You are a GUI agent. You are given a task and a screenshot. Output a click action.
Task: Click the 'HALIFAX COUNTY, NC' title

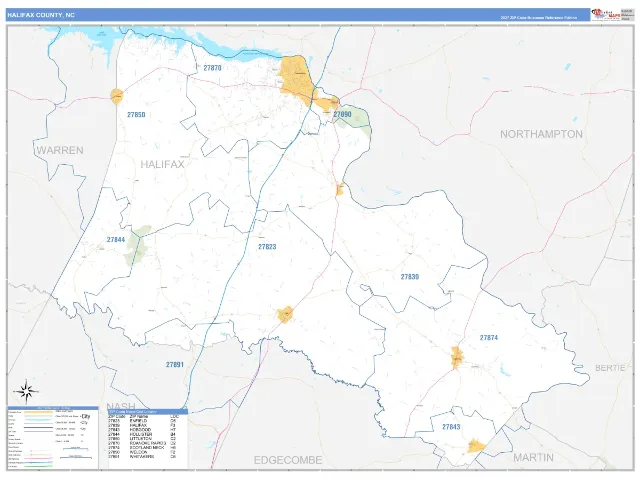(x=41, y=15)
